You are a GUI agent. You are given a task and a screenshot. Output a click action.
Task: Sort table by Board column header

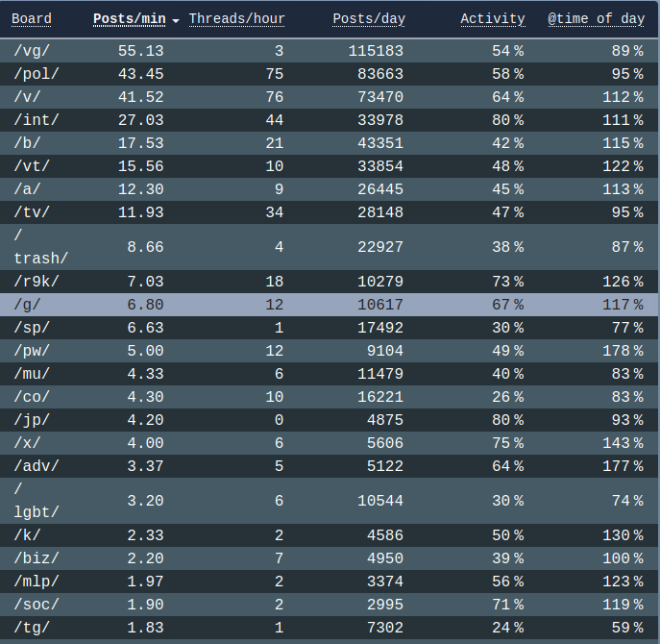[32, 18]
